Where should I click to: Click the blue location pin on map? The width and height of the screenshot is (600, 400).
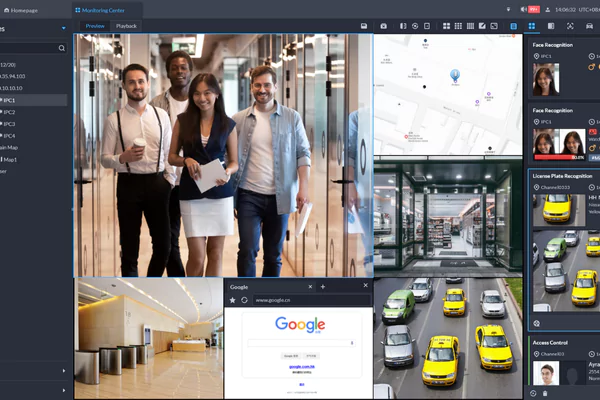tap(454, 75)
